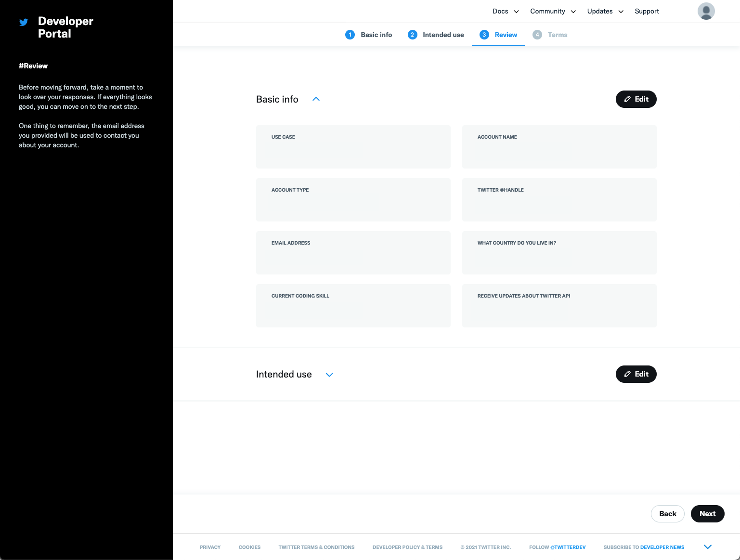Click step 4 number circle for Terms
The width and height of the screenshot is (740, 560).
coord(537,35)
